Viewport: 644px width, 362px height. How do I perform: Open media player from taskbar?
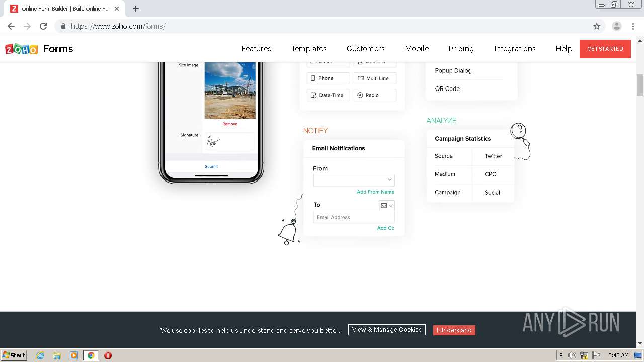74,355
